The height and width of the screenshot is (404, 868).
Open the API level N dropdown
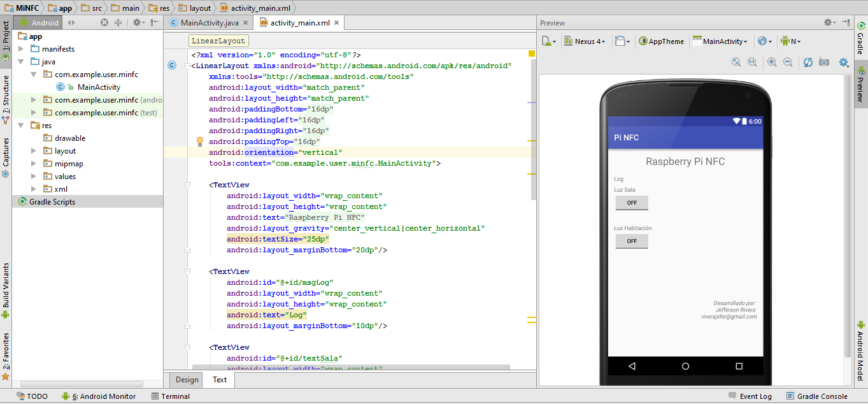click(790, 41)
